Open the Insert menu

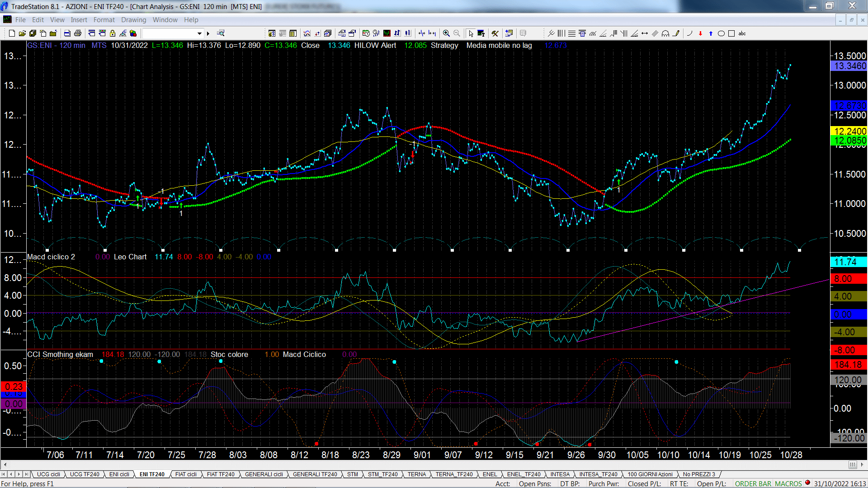tap(79, 20)
